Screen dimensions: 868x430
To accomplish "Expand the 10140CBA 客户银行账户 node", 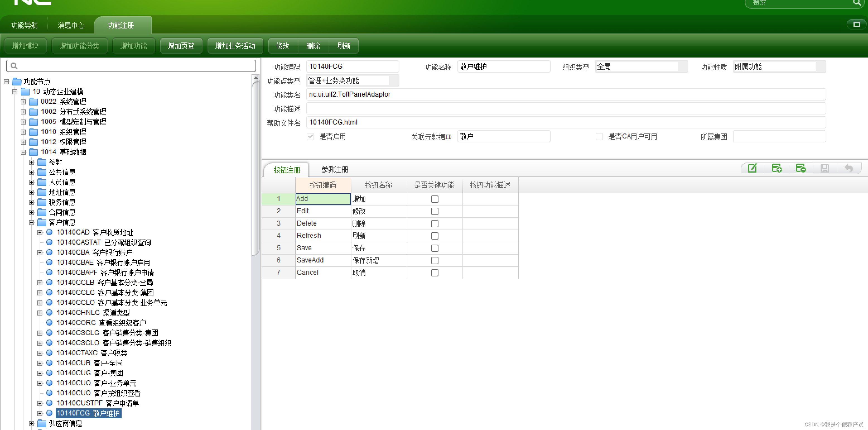I will (40, 253).
